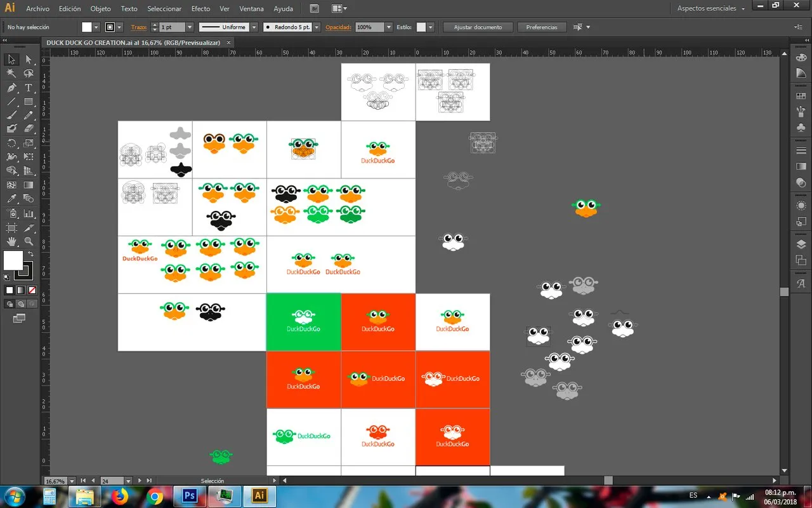This screenshot has width=812, height=508.
Task: Select the Lasso tool
Action: pyautogui.click(x=29, y=74)
